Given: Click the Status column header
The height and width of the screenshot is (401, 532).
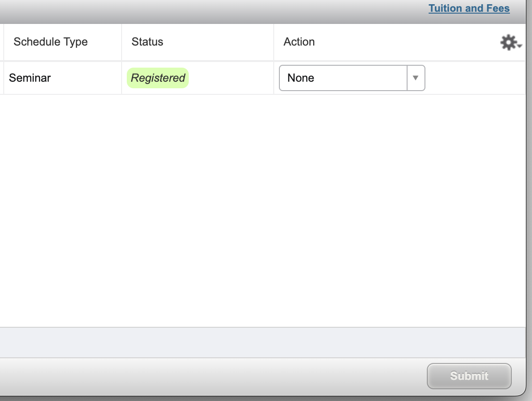Looking at the screenshot, I should pos(147,42).
